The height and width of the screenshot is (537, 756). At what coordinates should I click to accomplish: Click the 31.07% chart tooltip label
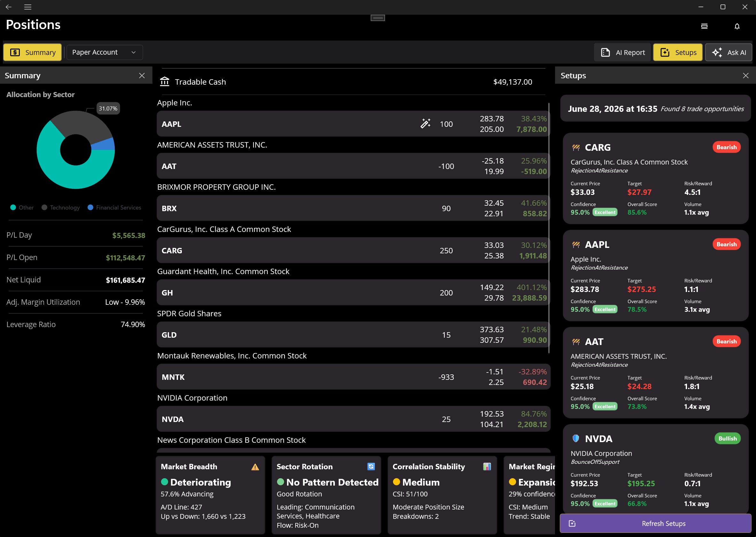click(108, 109)
